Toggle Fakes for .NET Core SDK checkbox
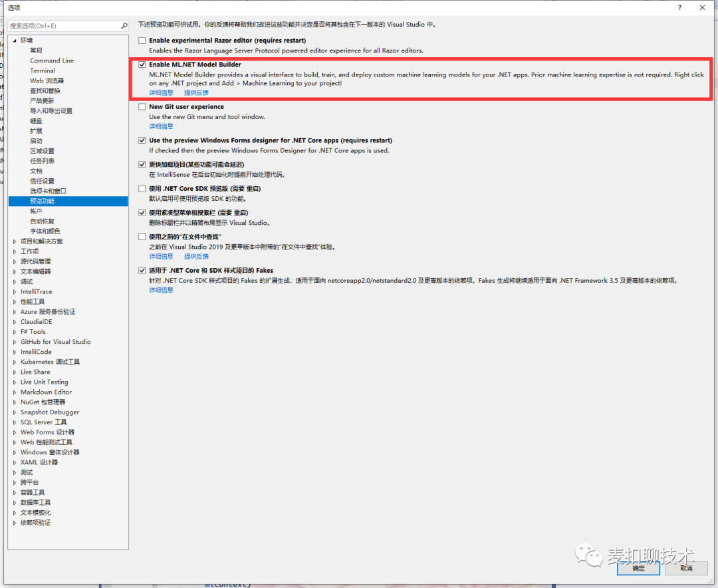This screenshot has height=588, width=718. coord(142,271)
